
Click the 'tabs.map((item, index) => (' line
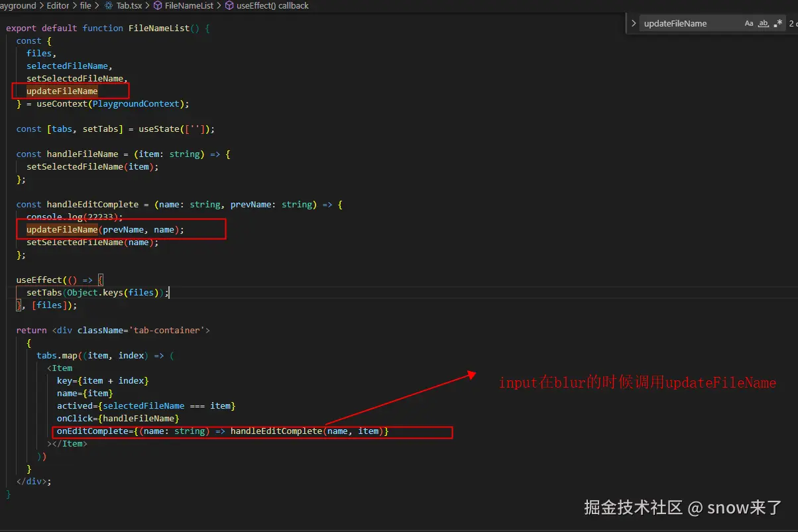(105, 355)
